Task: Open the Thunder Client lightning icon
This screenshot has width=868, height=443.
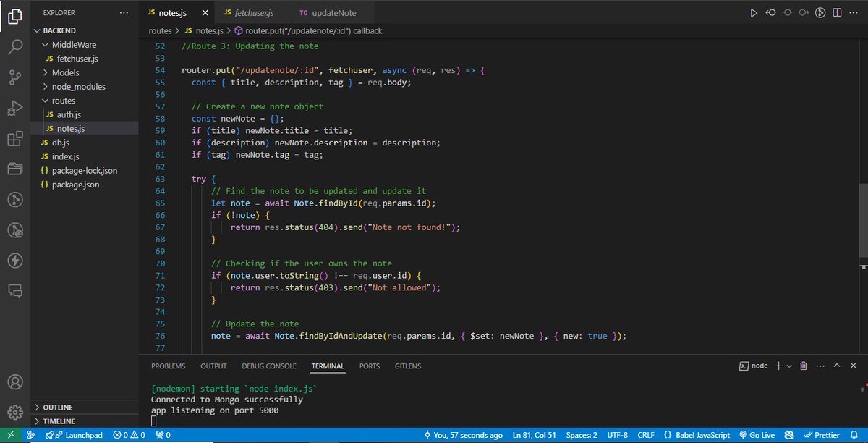Action: [x=14, y=260]
